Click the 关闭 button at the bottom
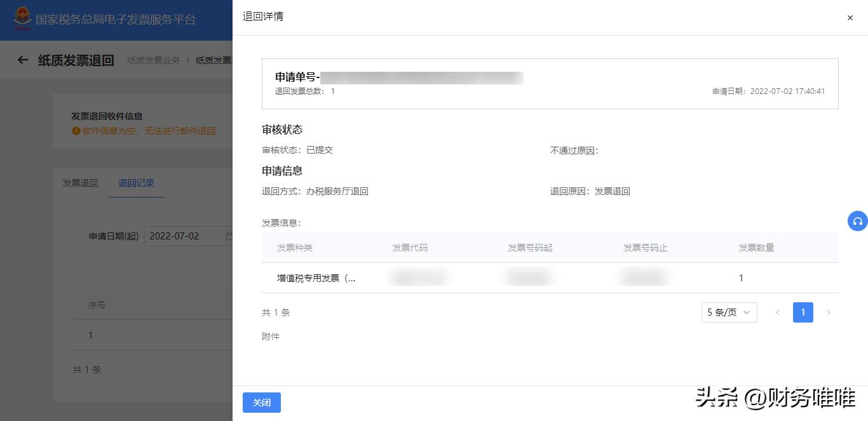Viewport: 868px width, 421px height. click(x=261, y=402)
